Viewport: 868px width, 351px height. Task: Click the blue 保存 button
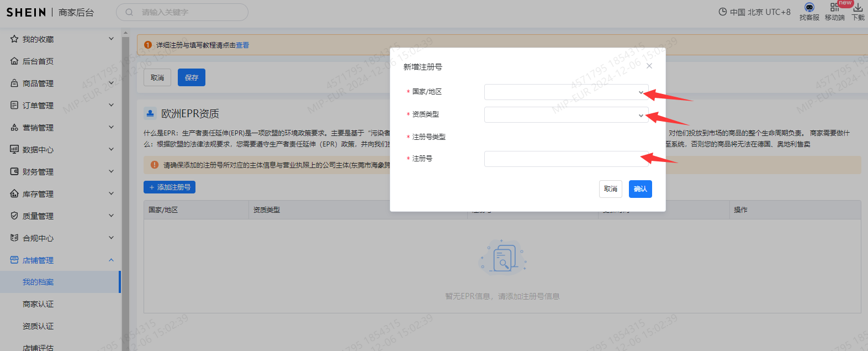pos(192,77)
